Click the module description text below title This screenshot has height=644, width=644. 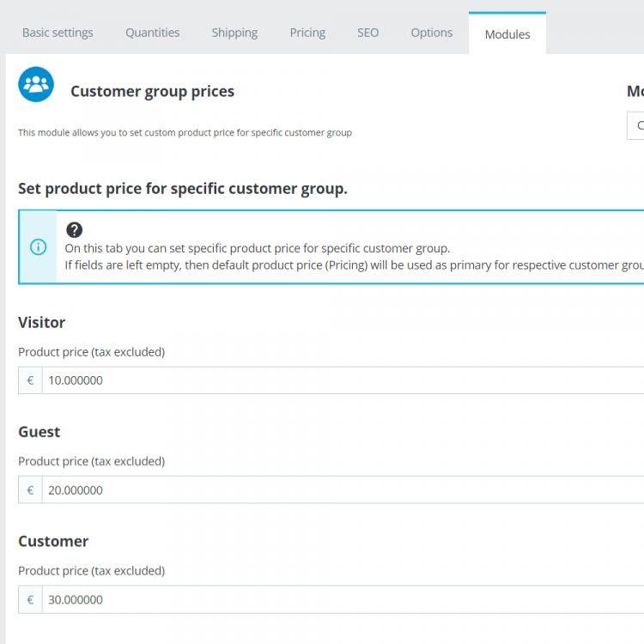185,133
